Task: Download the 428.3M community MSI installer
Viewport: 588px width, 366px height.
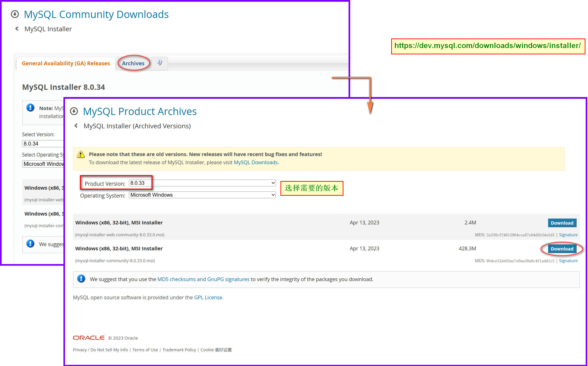Action: coord(562,249)
